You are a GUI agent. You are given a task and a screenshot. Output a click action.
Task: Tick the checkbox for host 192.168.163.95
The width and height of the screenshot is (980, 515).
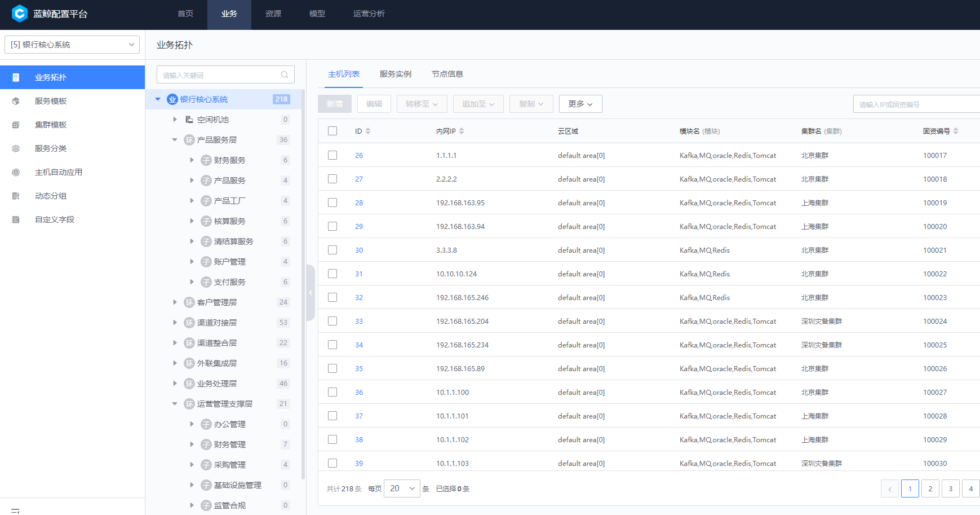pyautogui.click(x=332, y=203)
